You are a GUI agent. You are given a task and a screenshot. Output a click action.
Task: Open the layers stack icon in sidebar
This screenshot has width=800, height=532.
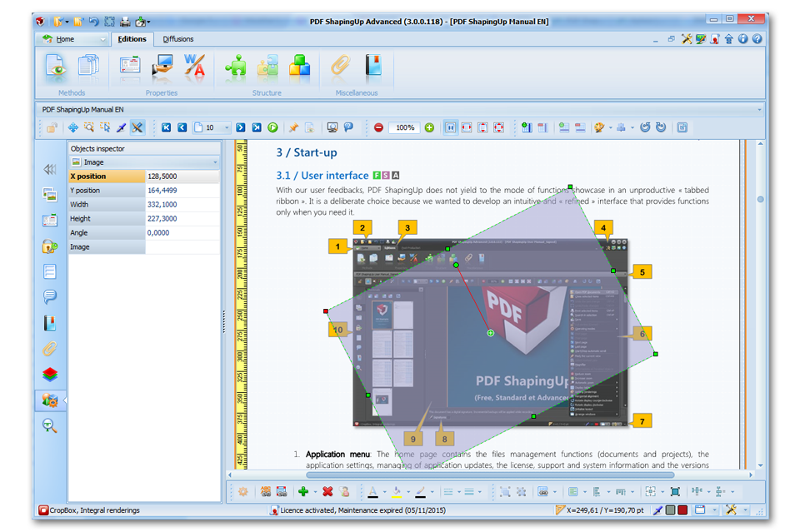click(x=49, y=375)
